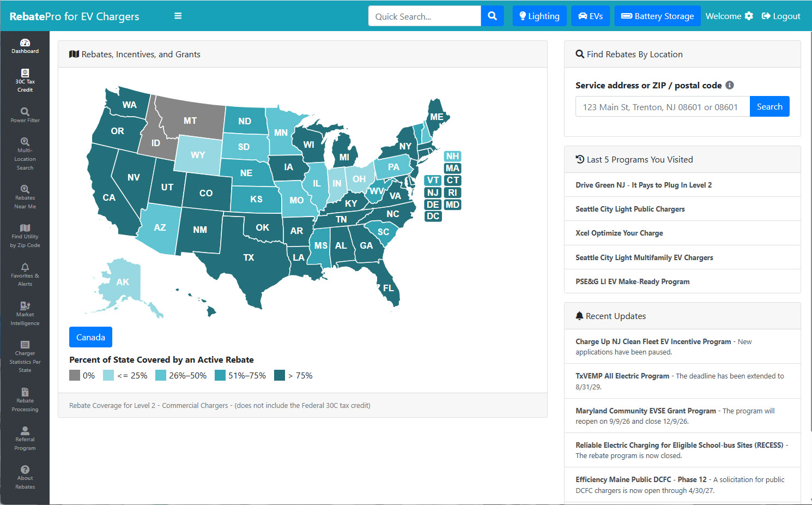Open Xcel Optimize Your Charge
This screenshot has width=812, height=505.
pos(619,233)
